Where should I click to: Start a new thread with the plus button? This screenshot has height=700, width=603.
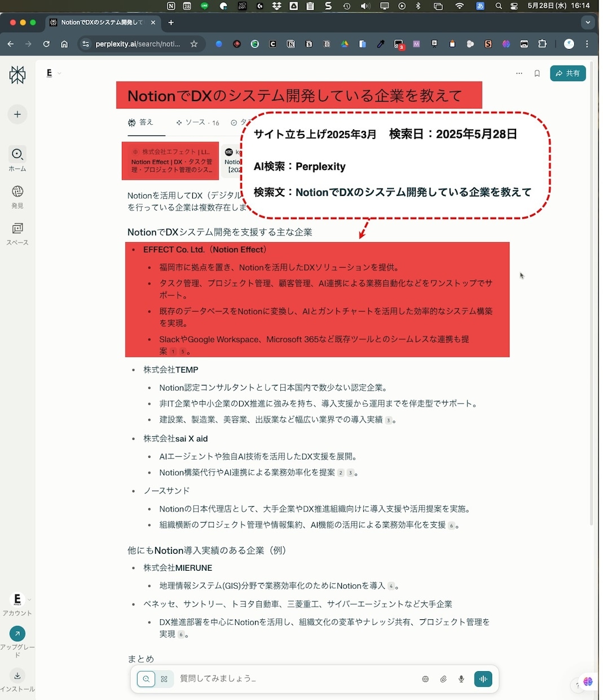pyautogui.click(x=17, y=114)
